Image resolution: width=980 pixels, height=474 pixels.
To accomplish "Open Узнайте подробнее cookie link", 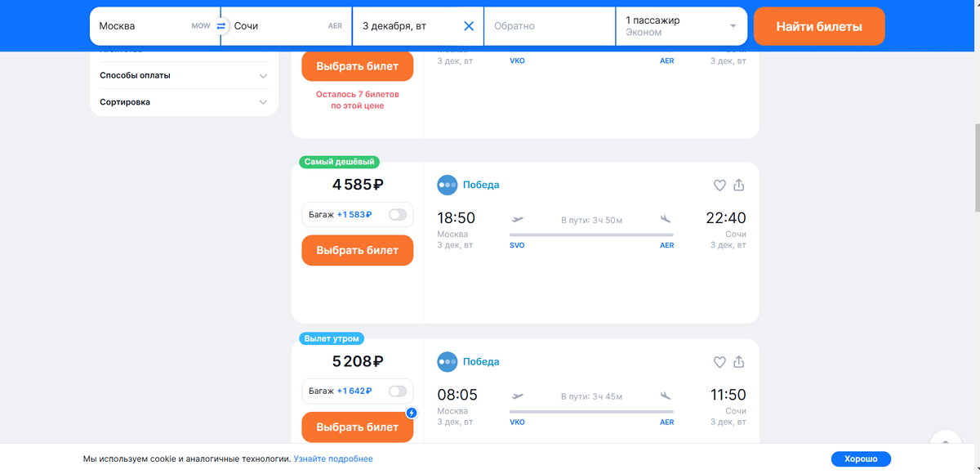I will [x=333, y=459].
